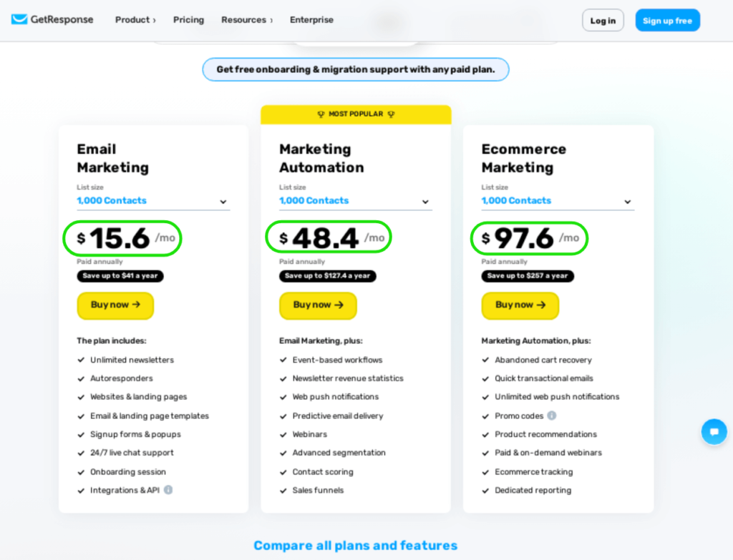This screenshot has width=733, height=560.
Task: Click 'Promo codes' feature text
Action: tap(519, 416)
